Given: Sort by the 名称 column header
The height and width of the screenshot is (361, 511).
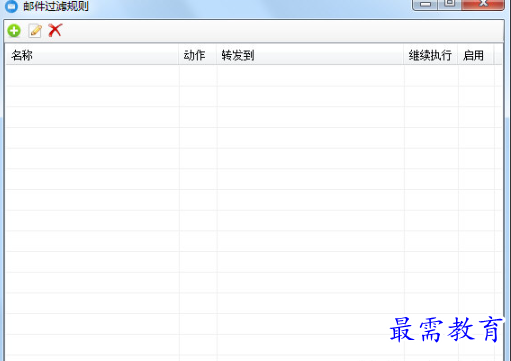Looking at the screenshot, I should click(92, 55).
